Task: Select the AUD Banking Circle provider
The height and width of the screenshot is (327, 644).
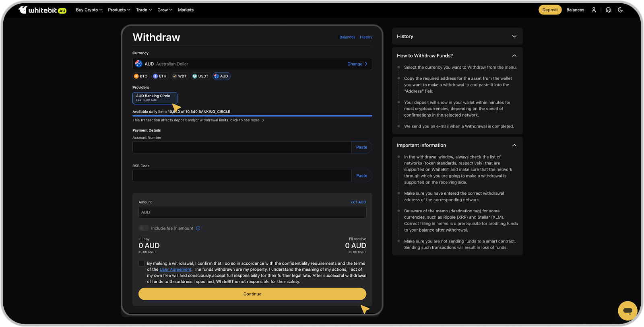Action: 155,98
